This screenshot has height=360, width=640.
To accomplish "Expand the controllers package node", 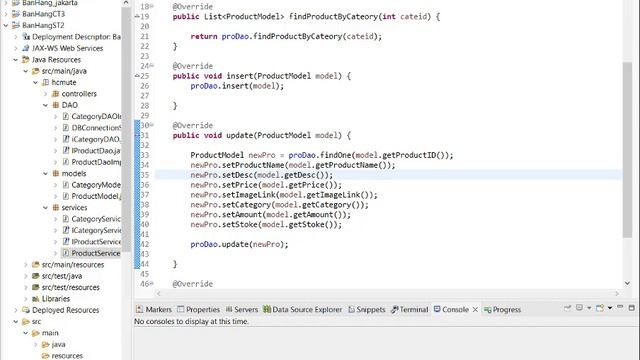I will 45,94.
